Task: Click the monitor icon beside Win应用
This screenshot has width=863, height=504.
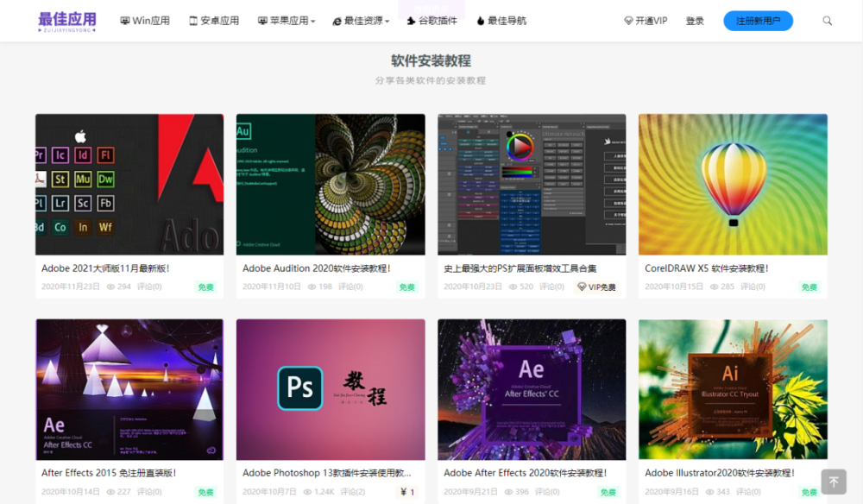Action: click(x=125, y=21)
